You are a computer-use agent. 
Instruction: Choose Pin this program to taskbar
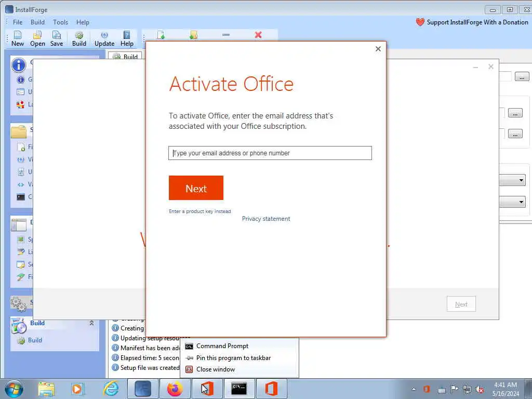point(239,358)
